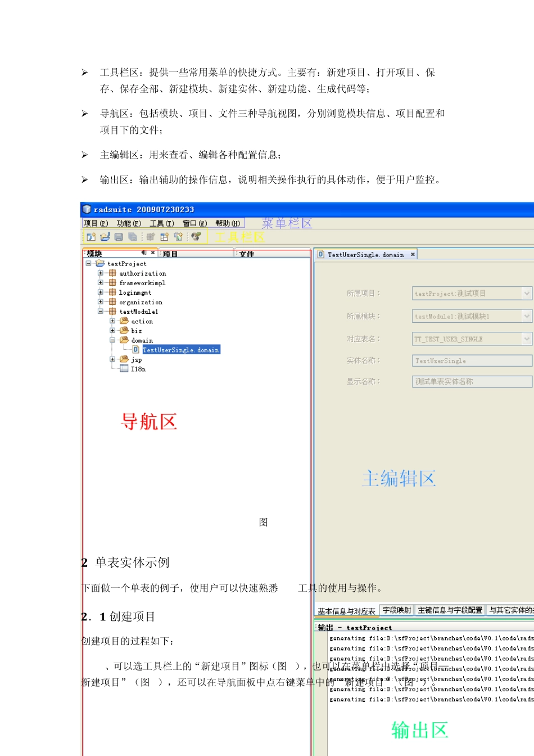Expand the loginmgmt module node
Screen dimensions: 534x756
(x=100, y=292)
